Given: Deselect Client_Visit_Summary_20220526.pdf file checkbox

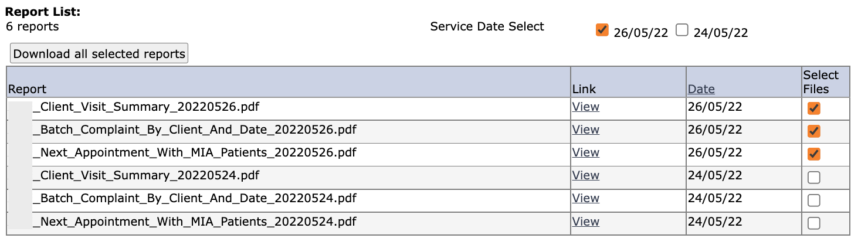Looking at the screenshot, I should 814,108.
